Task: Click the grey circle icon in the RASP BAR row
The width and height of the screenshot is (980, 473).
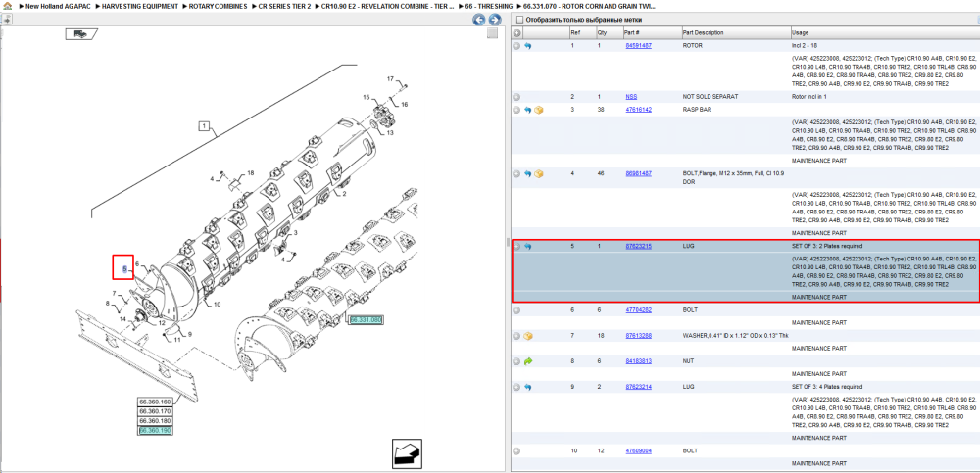Action: pos(516,110)
